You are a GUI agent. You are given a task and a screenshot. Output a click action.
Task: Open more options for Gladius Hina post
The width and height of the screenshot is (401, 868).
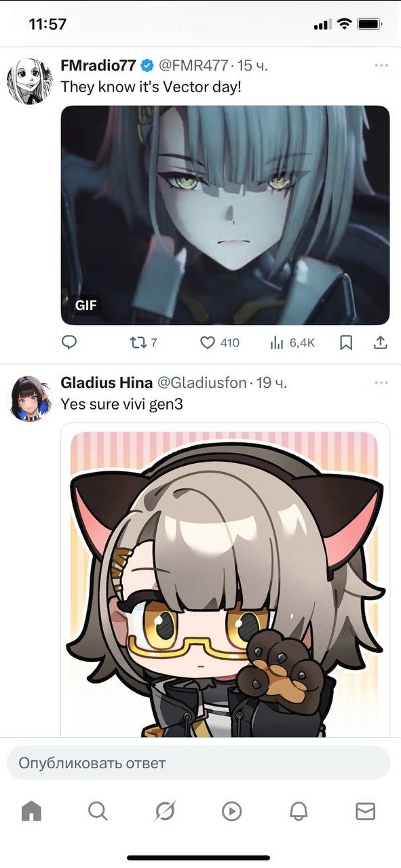381,383
